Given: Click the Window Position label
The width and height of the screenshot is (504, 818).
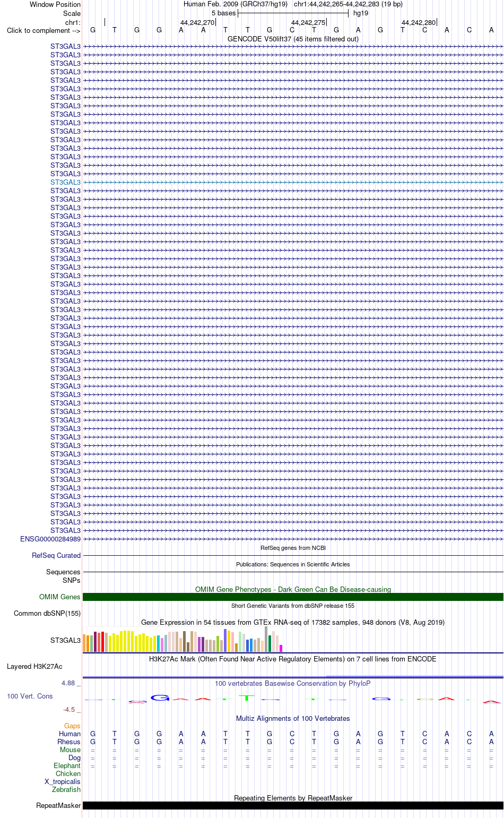Looking at the screenshot, I should coord(55,4).
